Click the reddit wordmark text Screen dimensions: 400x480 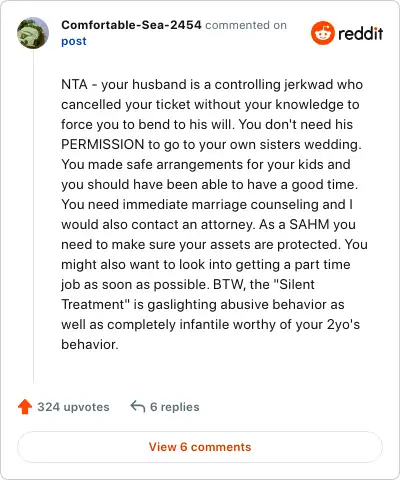(361, 33)
